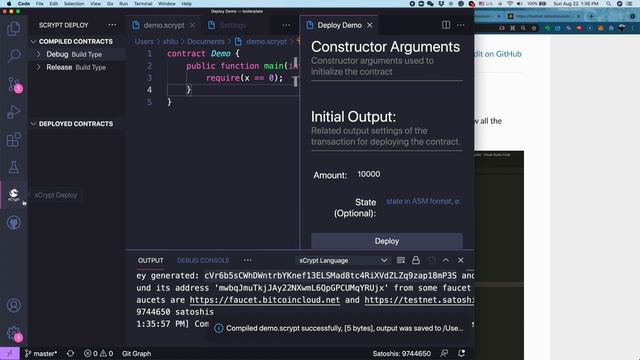The height and width of the screenshot is (360, 640).
Task: Click the Satoshis: 9744650 status item
Action: pos(402,353)
